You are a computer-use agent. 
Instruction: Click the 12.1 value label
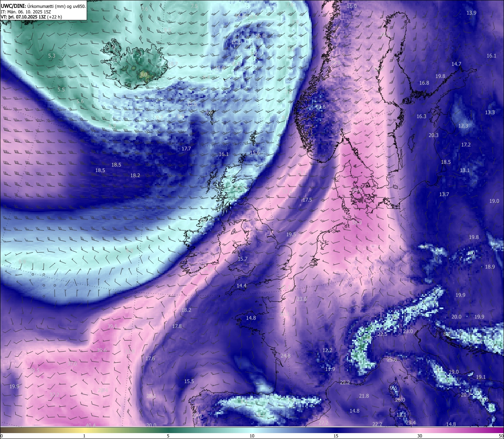click(x=401, y=415)
